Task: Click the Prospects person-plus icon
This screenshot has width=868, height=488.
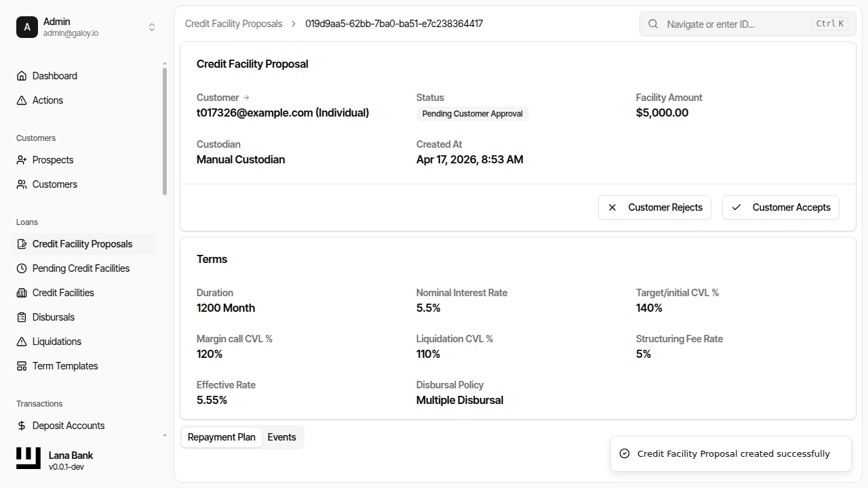Action: (22, 160)
